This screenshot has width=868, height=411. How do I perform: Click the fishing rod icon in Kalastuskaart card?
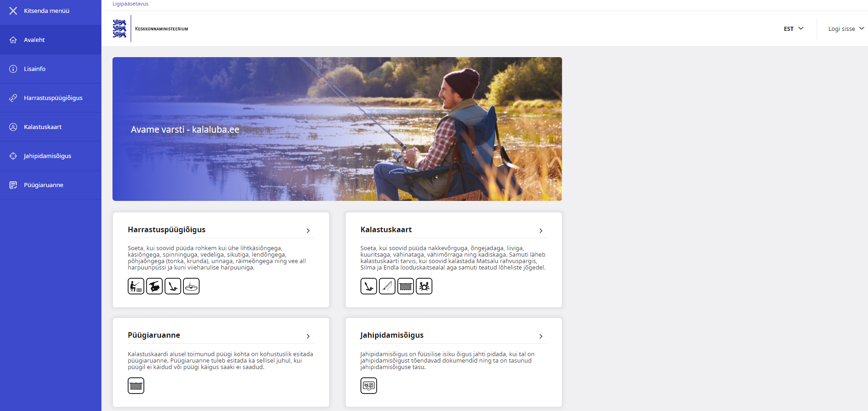[x=387, y=286]
